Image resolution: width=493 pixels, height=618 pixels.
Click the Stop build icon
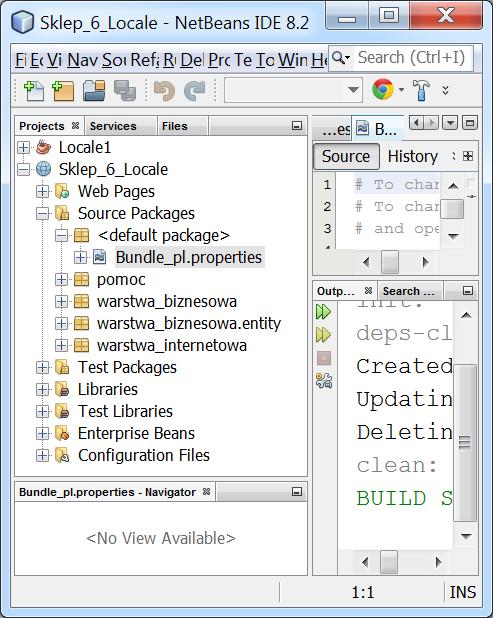click(x=324, y=358)
